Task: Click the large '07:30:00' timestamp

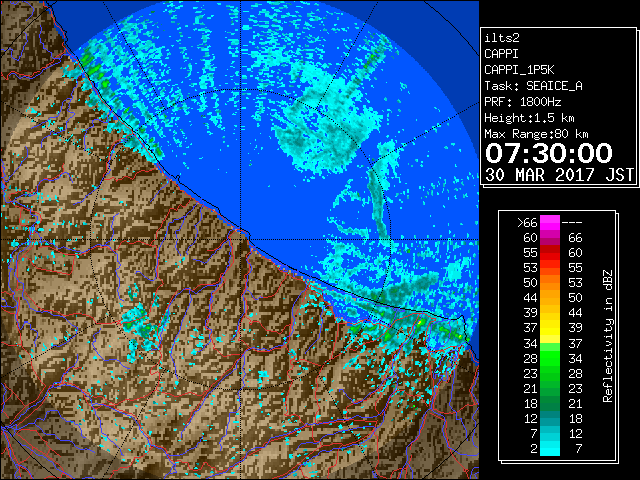Action: [x=549, y=153]
